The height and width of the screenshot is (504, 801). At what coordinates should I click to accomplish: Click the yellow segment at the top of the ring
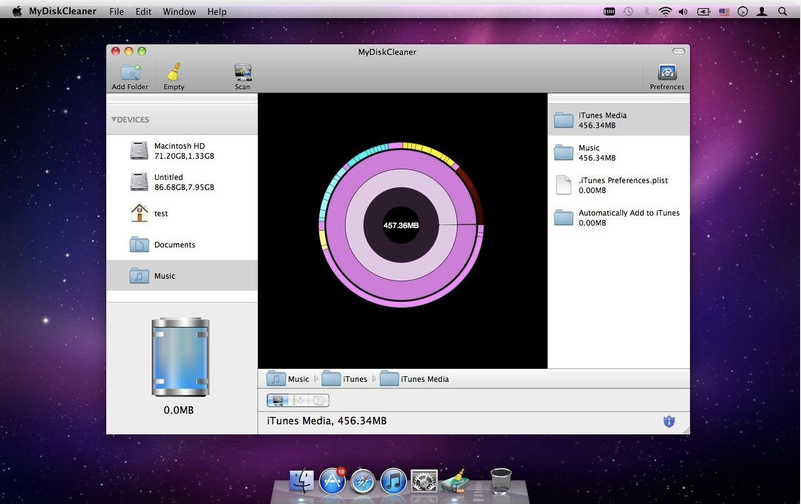tap(427, 151)
